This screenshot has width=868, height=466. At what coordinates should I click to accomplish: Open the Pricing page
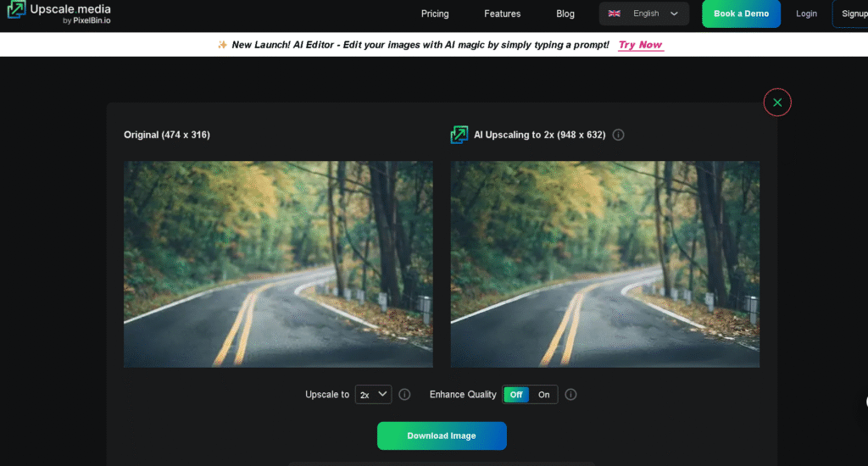[435, 14]
